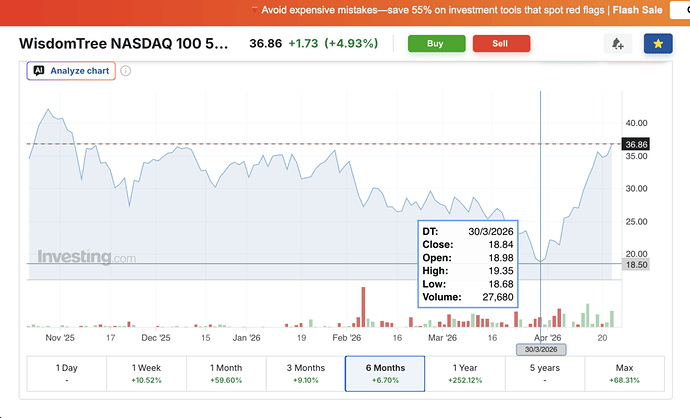Click the 40.00 price axis label

click(636, 123)
